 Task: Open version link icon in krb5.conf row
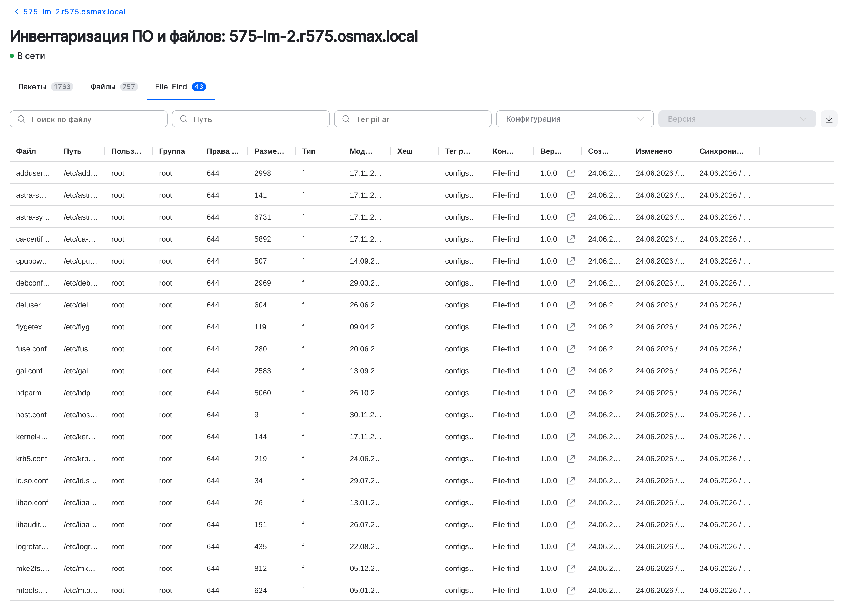click(571, 459)
